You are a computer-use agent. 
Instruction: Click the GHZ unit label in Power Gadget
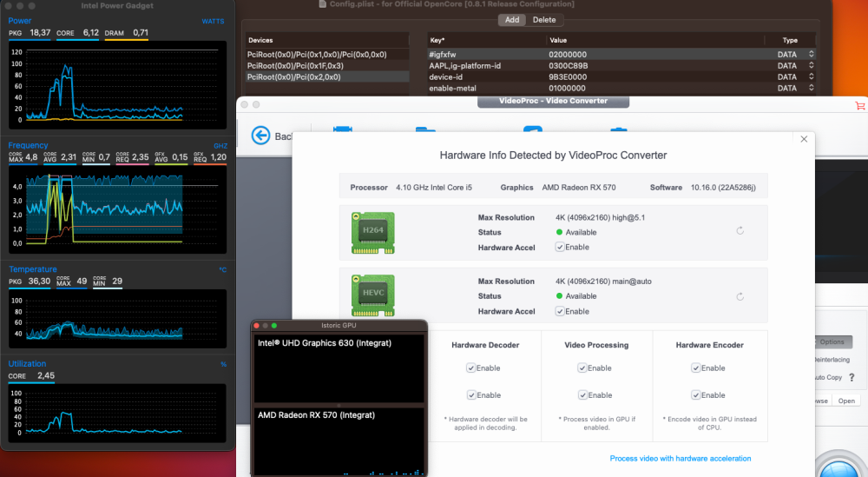click(220, 146)
